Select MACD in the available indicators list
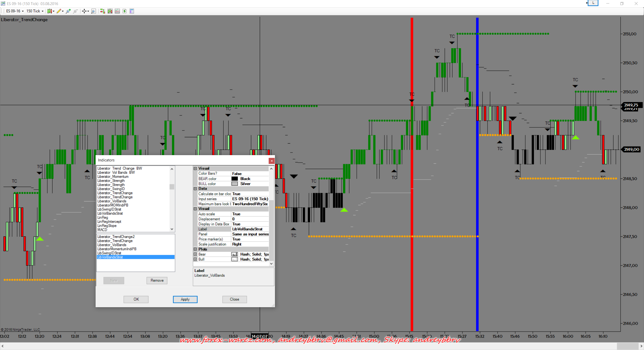644x350 pixels. pos(102,230)
